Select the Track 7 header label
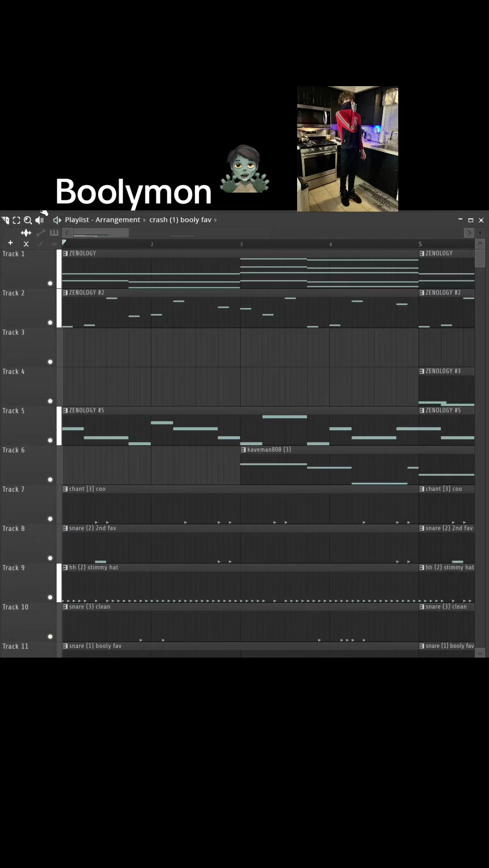The width and height of the screenshot is (489, 868). click(x=14, y=489)
